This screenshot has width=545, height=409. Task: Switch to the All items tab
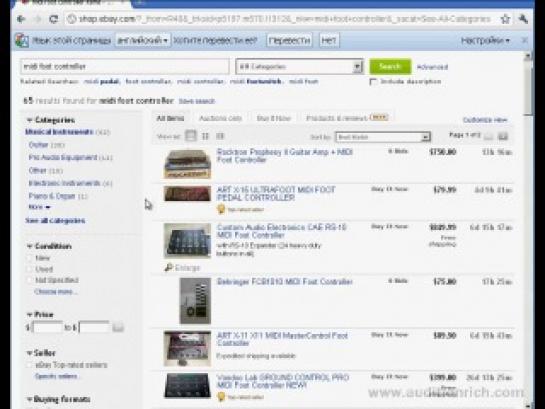click(x=170, y=118)
